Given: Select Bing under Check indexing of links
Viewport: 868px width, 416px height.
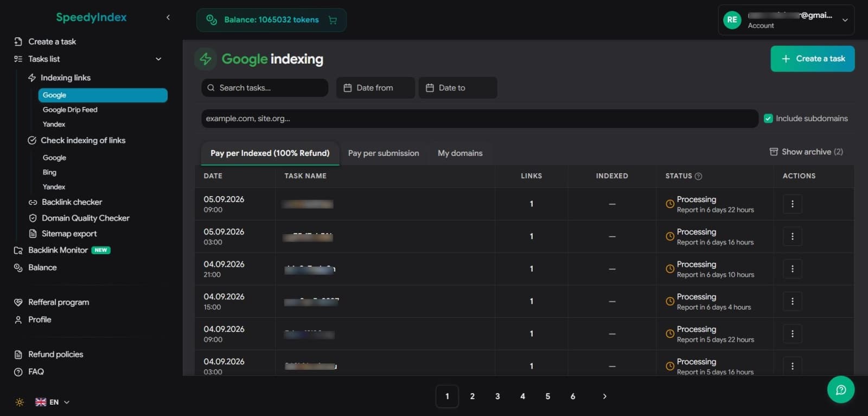Looking at the screenshot, I should point(49,172).
